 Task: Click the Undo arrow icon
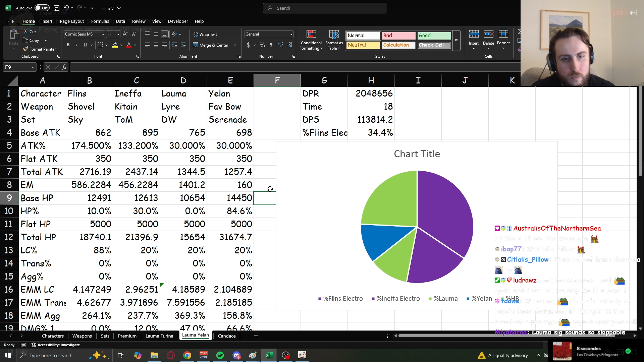(66, 8)
